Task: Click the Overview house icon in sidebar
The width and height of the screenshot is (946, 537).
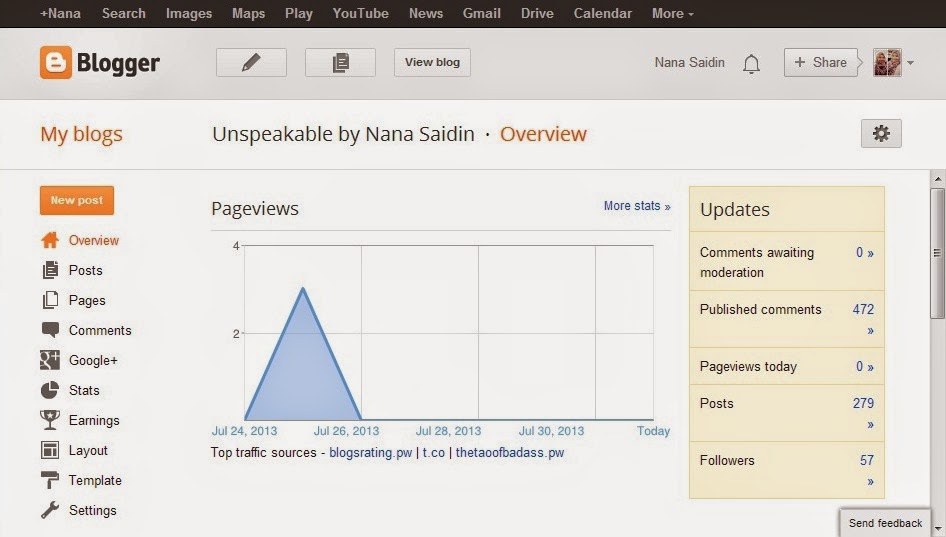Action: (x=50, y=240)
